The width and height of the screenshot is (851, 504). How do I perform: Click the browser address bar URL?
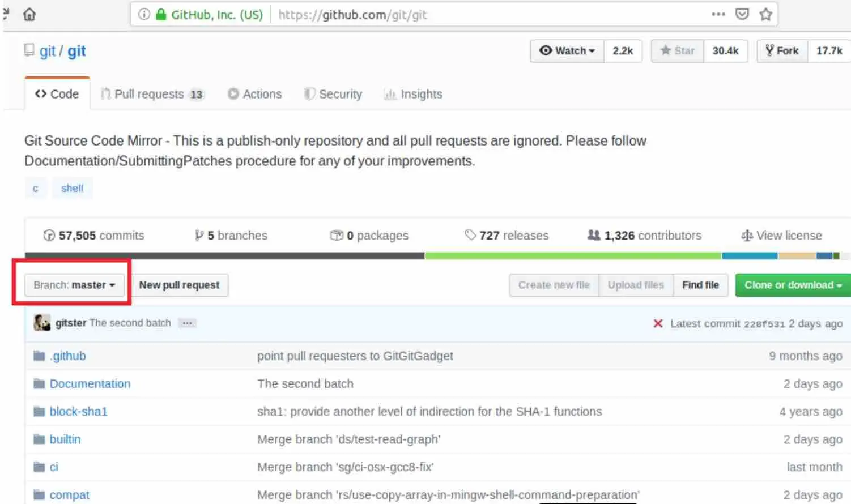(352, 14)
